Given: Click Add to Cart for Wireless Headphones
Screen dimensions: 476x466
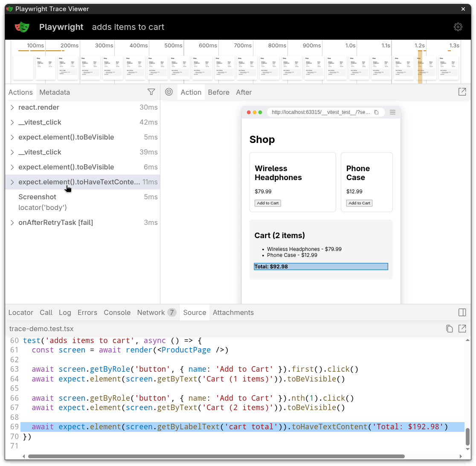Looking at the screenshot, I should pyautogui.click(x=267, y=203).
